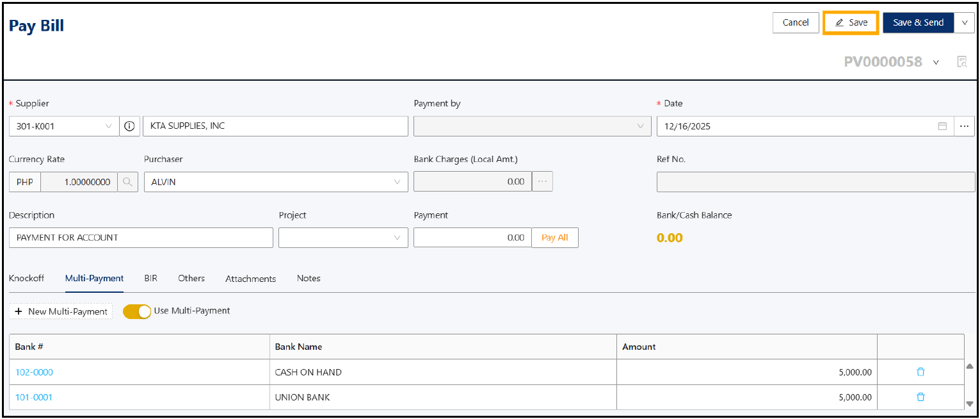Click the 1.00000000 currency rate value

[x=79, y=182]
